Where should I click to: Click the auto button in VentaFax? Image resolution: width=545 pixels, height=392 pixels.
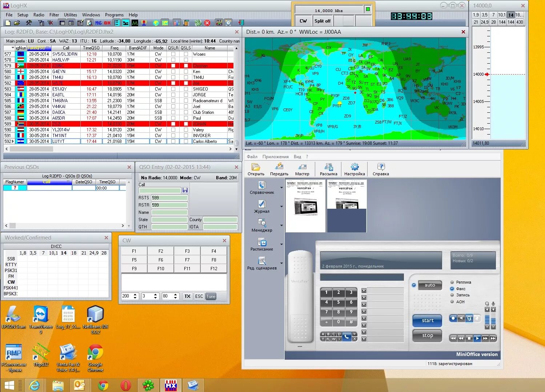pyautogui.click(x=430, y=285)
